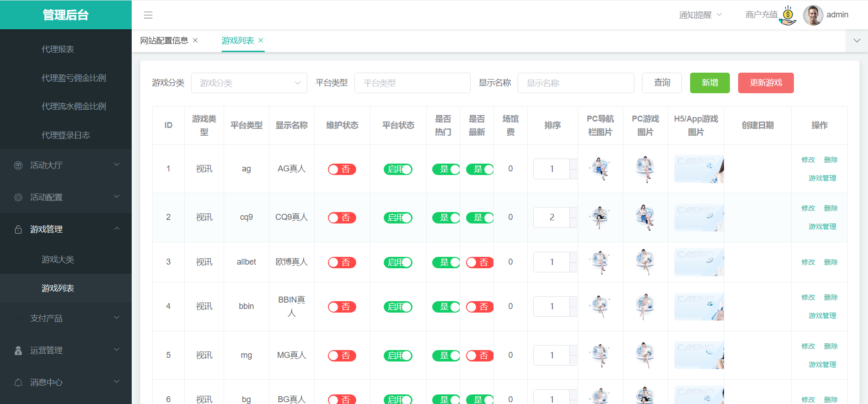
Task: Click the red 更新游戏 button
Action: coord(766,83)
